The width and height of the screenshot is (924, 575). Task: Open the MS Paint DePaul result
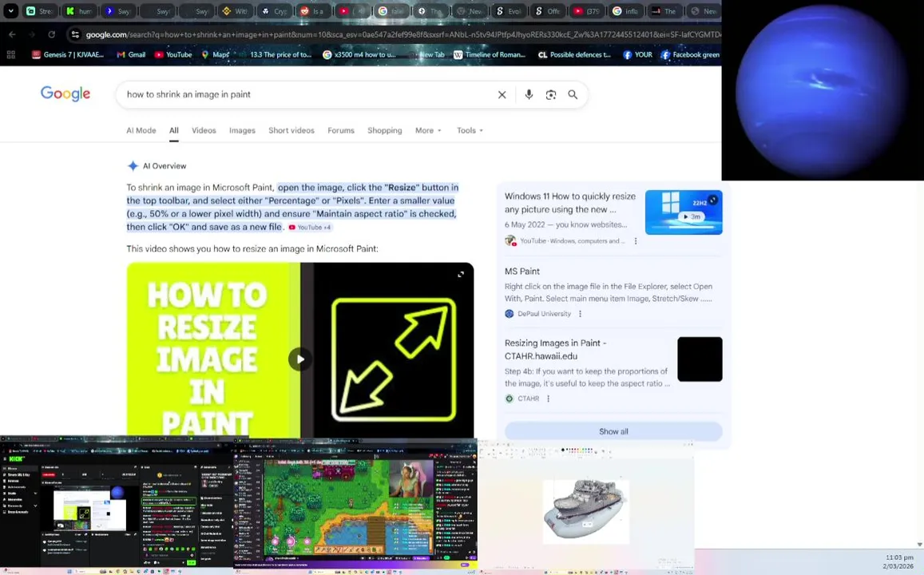click(522, 271)
